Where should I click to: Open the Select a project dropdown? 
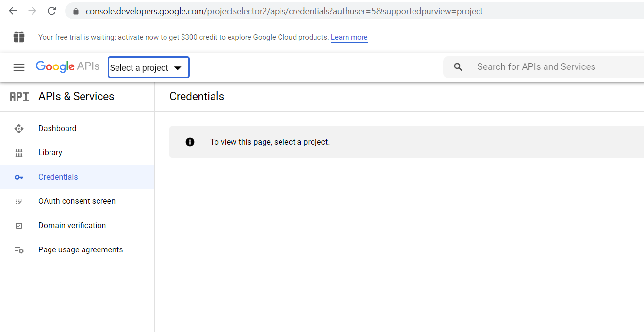(x=148, y=68)
